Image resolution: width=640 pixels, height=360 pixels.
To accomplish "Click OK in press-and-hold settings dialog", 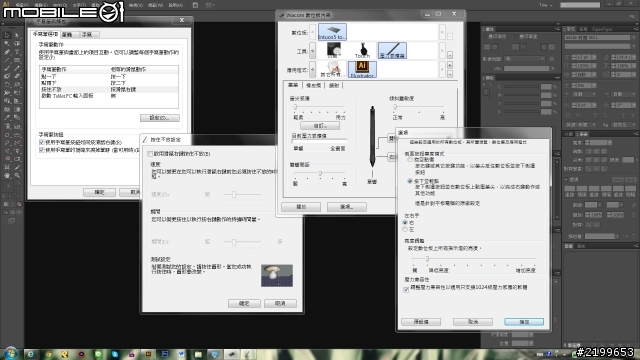I will (x=244, y=303).
